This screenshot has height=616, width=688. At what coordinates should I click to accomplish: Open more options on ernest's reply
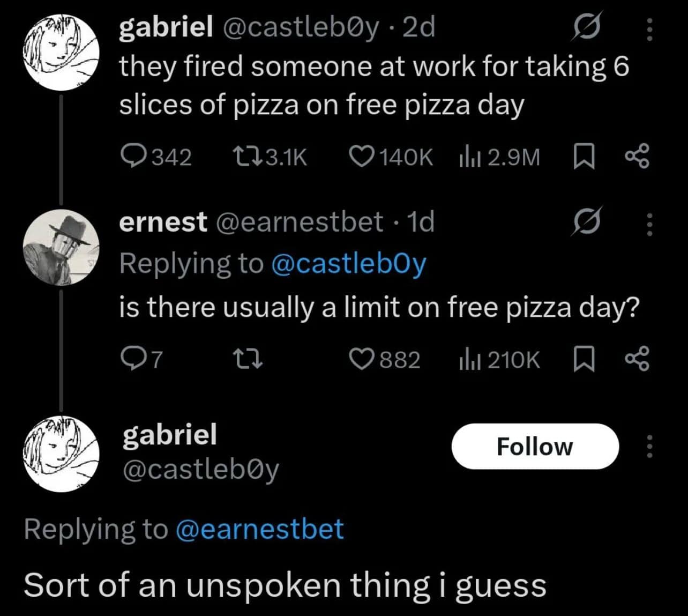(649, 224)
